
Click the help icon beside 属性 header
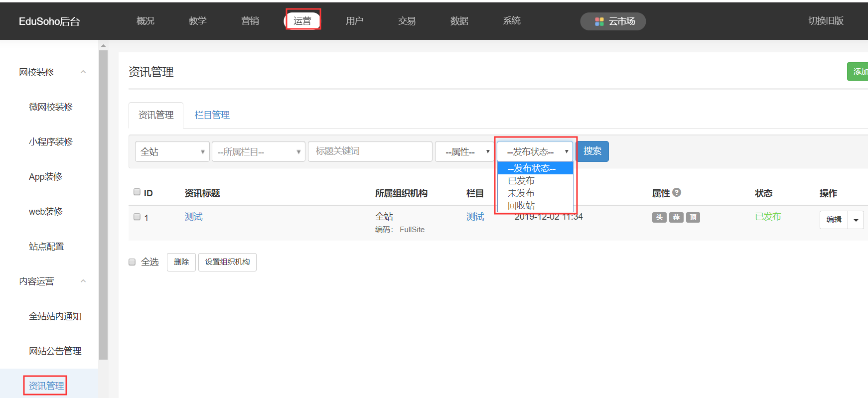click(x=677, y=192)
